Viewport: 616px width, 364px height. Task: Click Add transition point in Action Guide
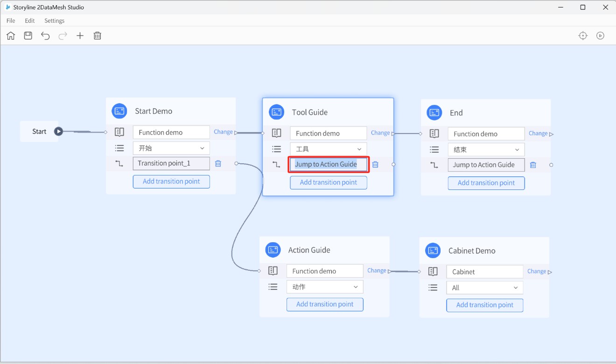click(325, 304)
